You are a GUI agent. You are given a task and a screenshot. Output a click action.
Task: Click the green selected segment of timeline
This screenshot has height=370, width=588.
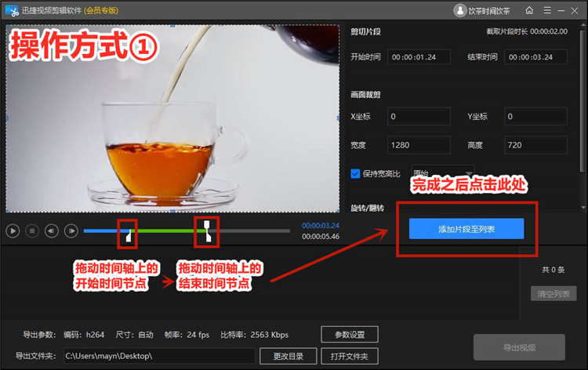coord(167,231)
